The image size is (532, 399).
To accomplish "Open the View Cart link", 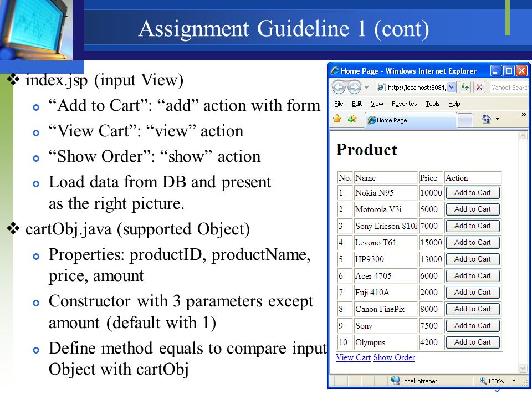I will coord(353,357).
